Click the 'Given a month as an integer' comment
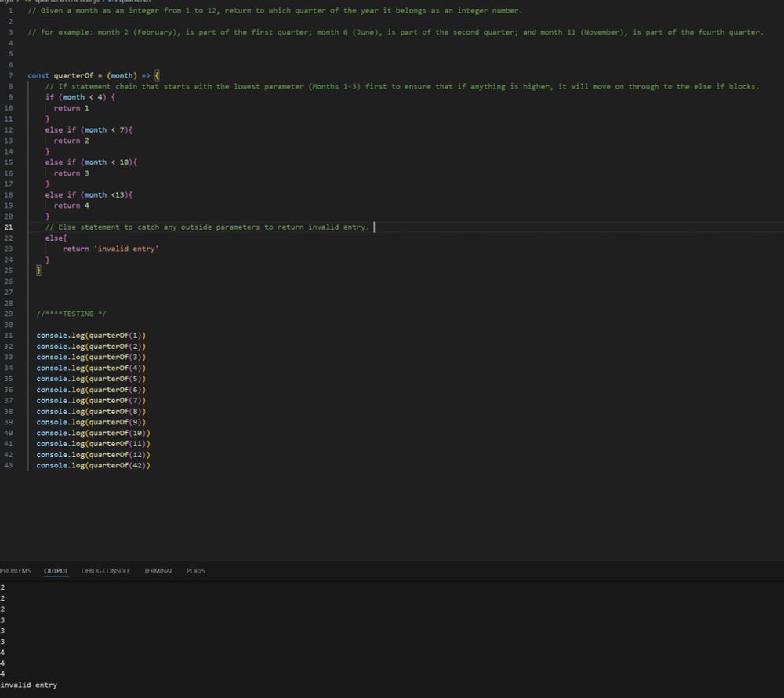The width and height of the screenshot is (784, 698). (275, 10)
